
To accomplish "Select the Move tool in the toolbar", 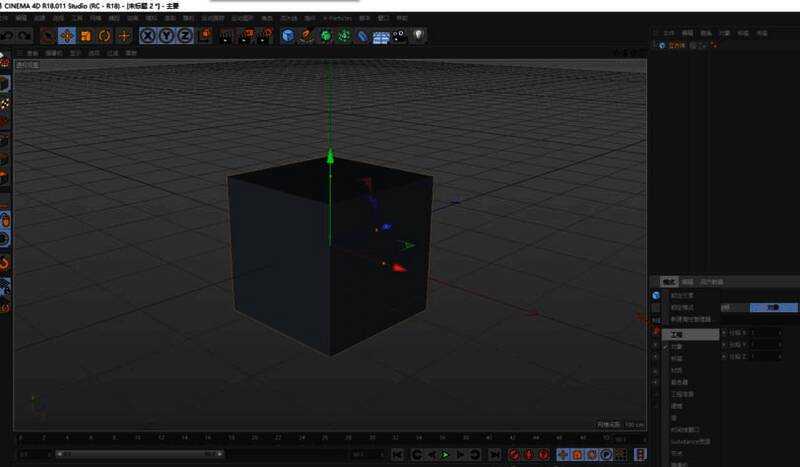I will click(x=67, y=36).
